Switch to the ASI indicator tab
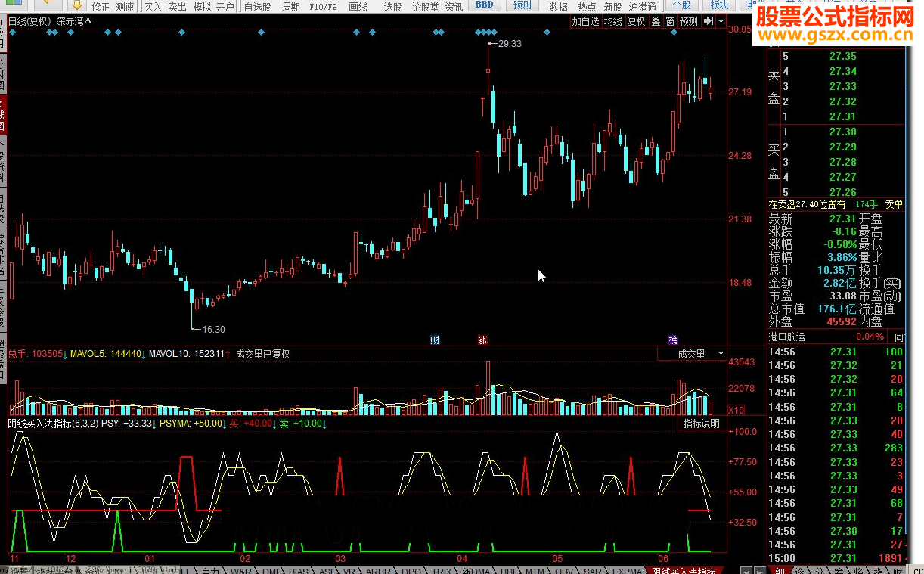This screenshot has width=924, height=574. (x=326, y=571)
